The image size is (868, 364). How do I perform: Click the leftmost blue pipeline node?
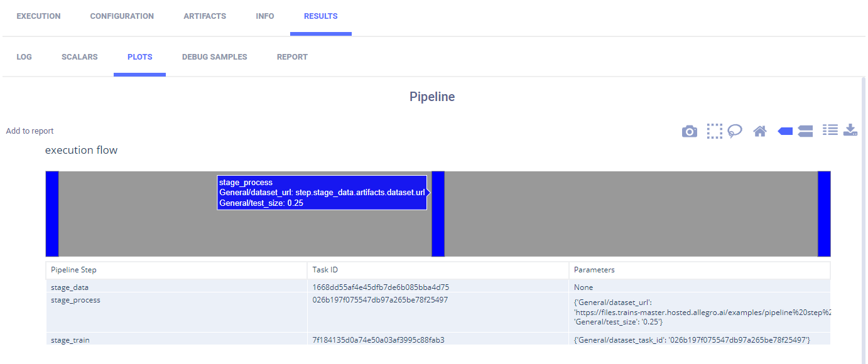pos(52,213)
